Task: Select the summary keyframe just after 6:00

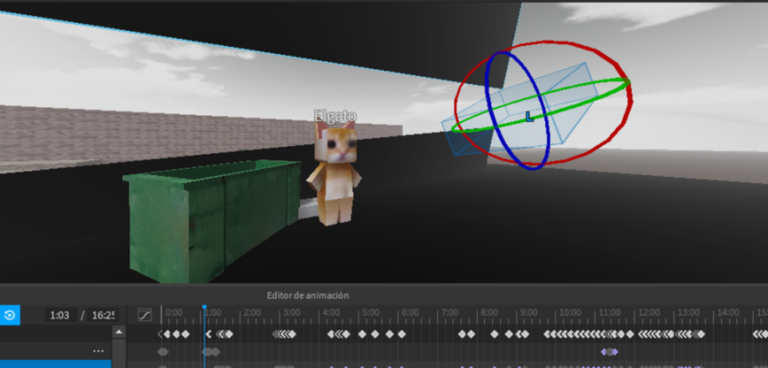Action: 402,334
